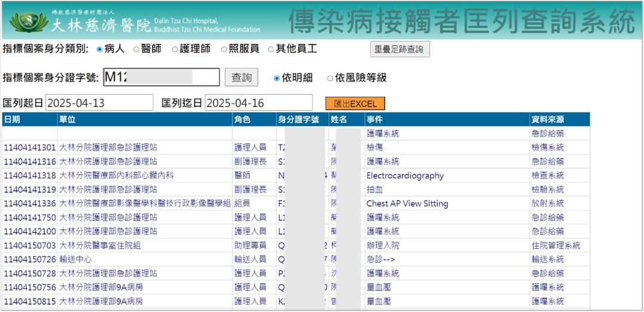Edit the 匡列迄日 date field
Image resolution: width=644 pixels, height=312 pixels.
pos(259,102)
